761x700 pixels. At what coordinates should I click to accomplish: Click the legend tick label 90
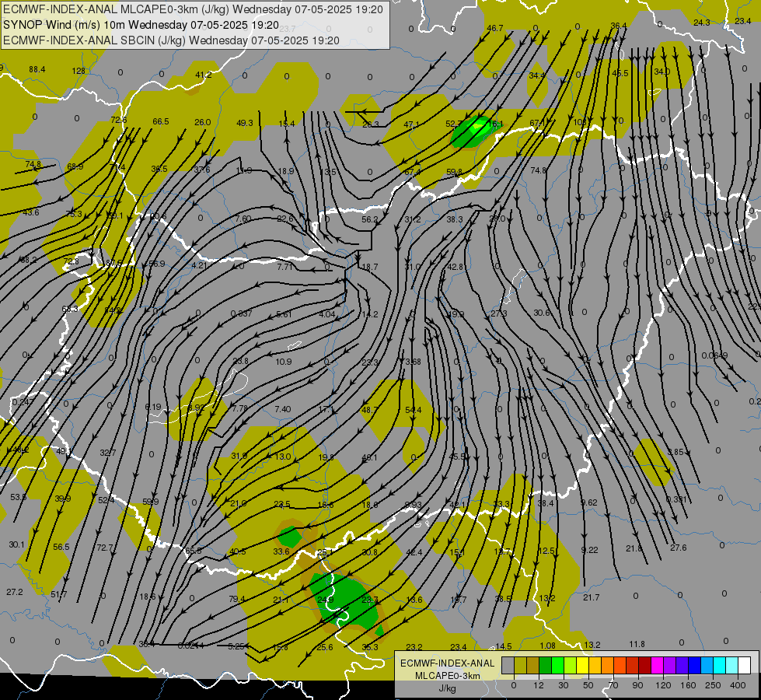[637, 685]
